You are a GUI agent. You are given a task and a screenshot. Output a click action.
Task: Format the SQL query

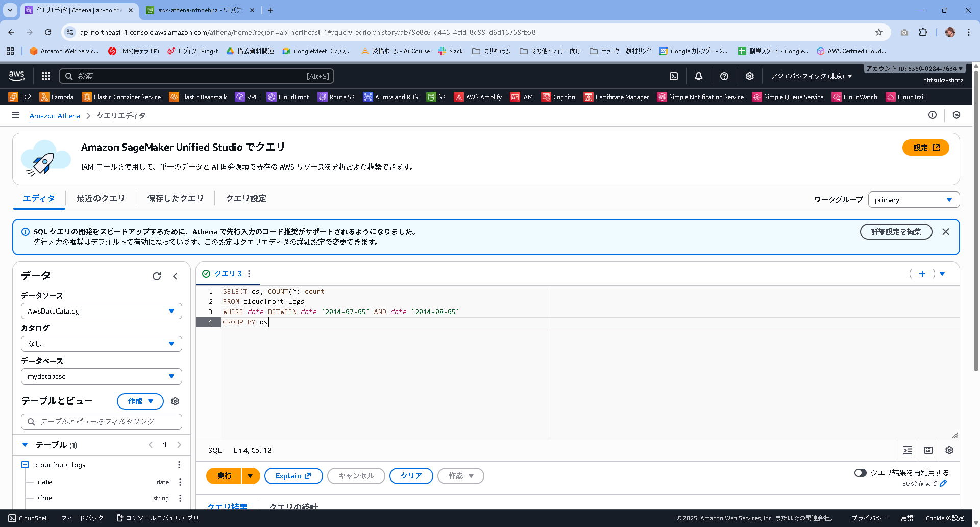click(908, 450)
